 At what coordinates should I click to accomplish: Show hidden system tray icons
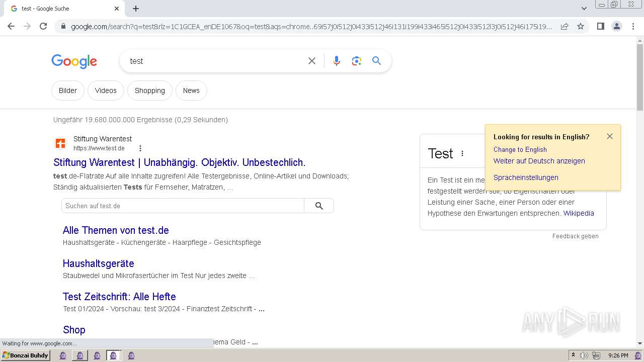point(573,355)
